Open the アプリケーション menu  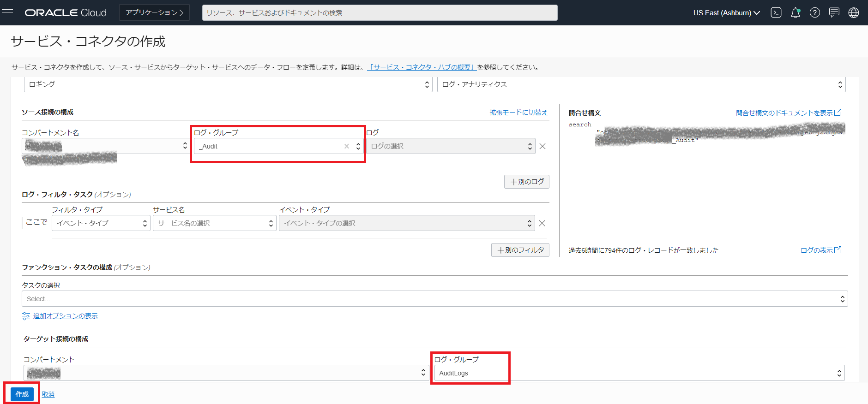pyautogui.click(x=154, y=12)
